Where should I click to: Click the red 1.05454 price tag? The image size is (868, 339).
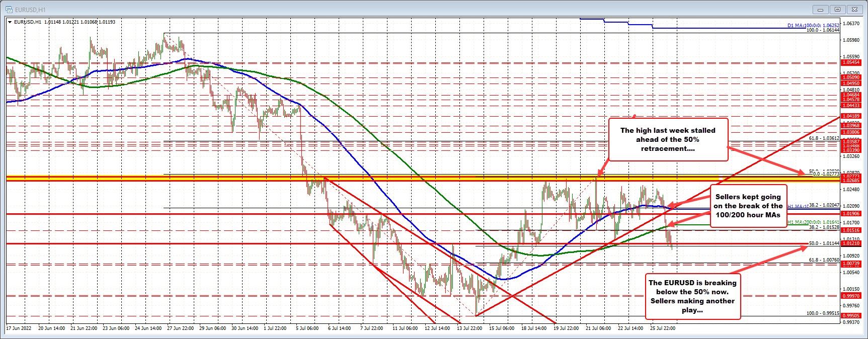(x=851, y=62)
